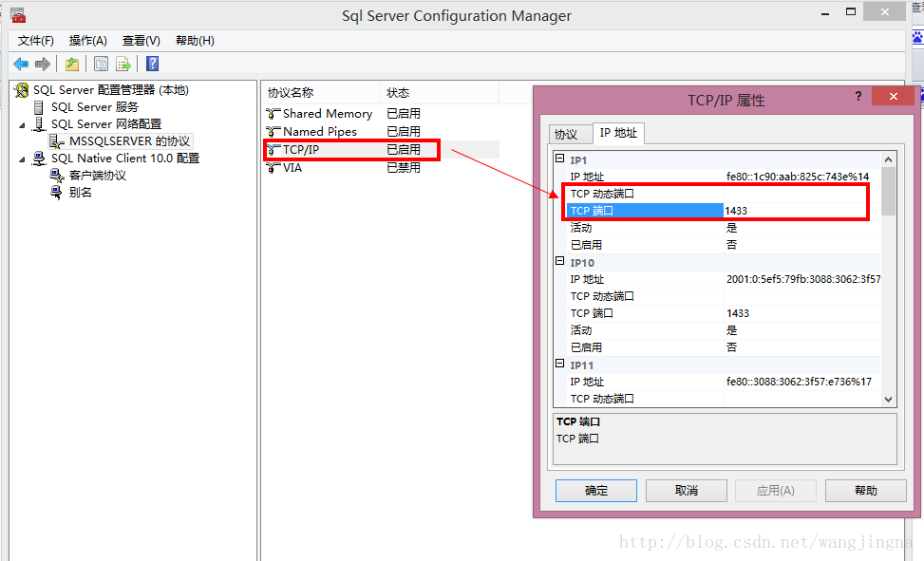Image resolution: width=924 pixels, height=561 pixels.
Task: Click the dialog help question mark
Action: tap(858, 96)
